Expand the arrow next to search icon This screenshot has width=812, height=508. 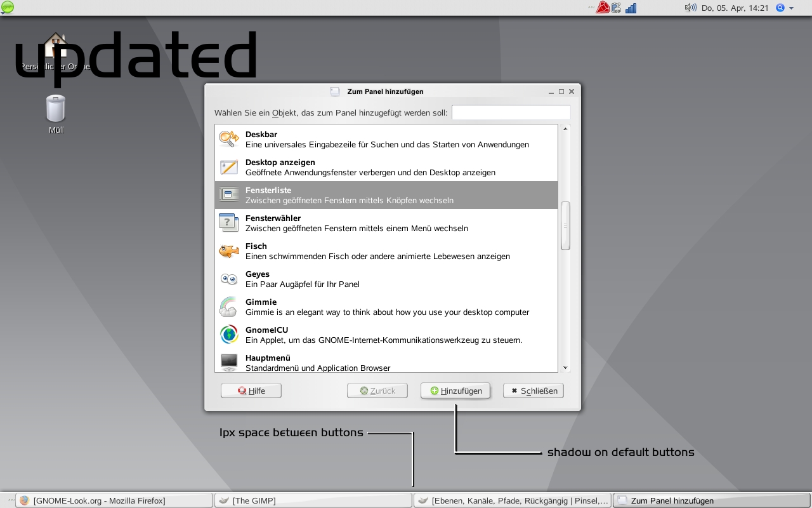(x=791, y=8)
